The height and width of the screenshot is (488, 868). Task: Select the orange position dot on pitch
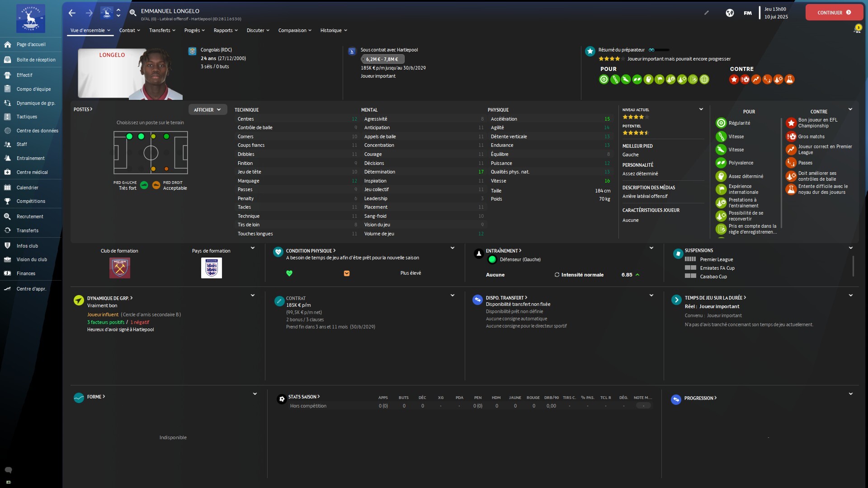pyautogui.click(x=166, y=169)
